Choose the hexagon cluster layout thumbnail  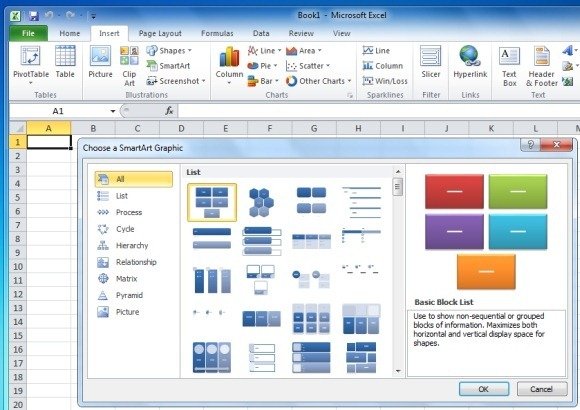click(261, 202)
